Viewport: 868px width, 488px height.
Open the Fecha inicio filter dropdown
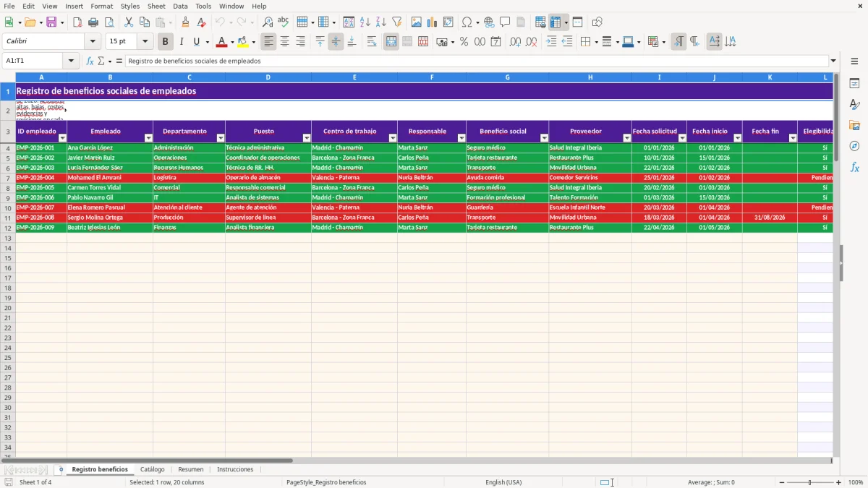(738, 138)
